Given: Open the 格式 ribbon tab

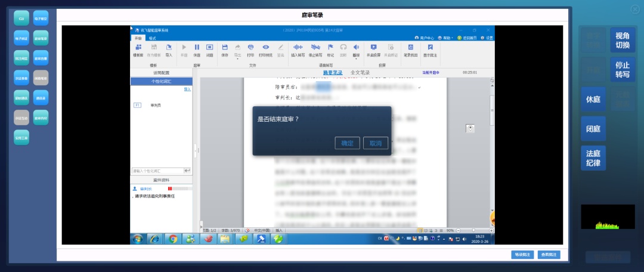Looking at the screenshot, I should tap(153, 38).
